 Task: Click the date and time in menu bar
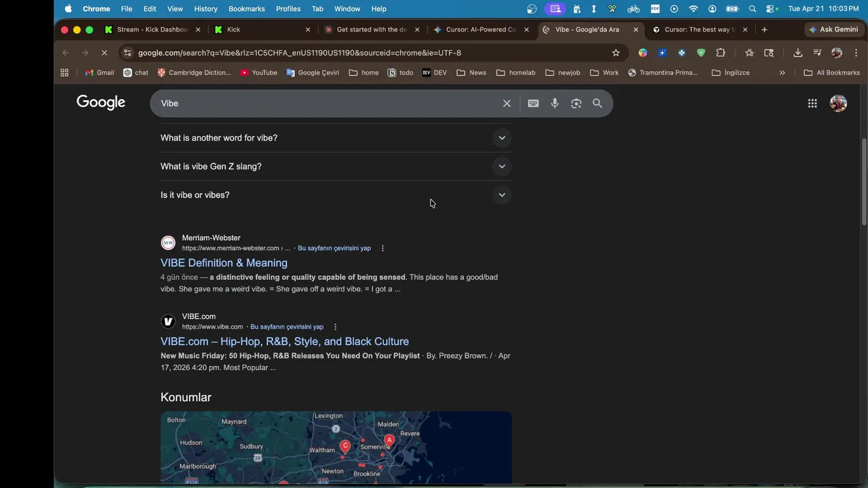coord(823,9)
